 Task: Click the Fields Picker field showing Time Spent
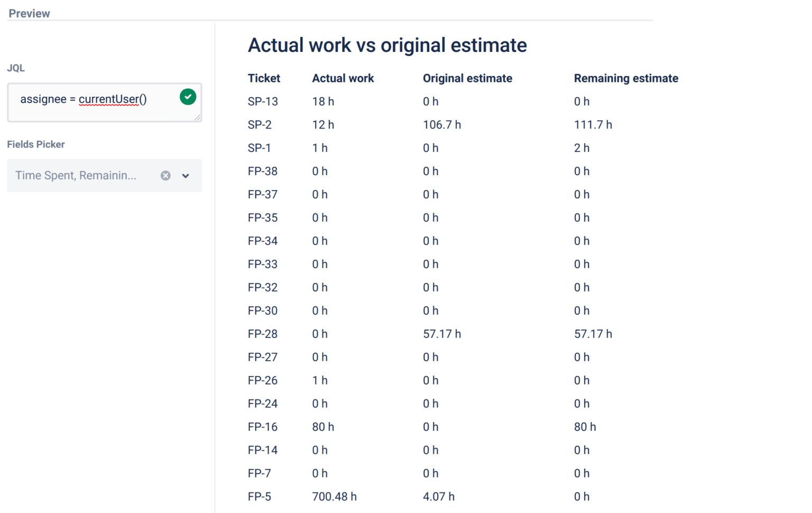pos(77,175)
